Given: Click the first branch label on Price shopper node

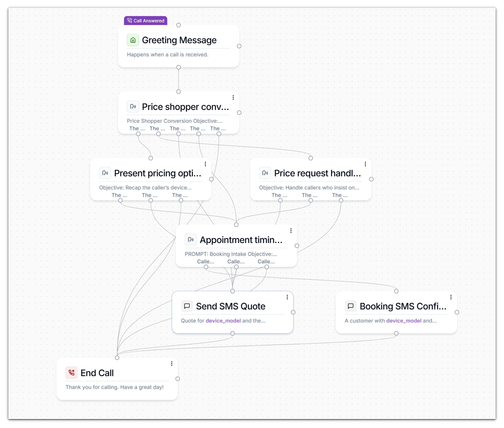Looking at the screenshot, I should coord(137,128).
